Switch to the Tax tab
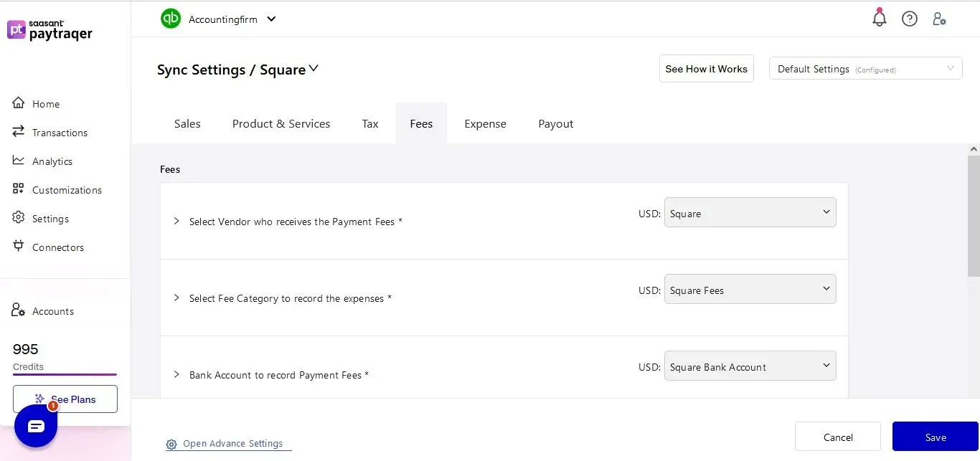The height and width of the screenshot is (461, 980). point(370,123)
